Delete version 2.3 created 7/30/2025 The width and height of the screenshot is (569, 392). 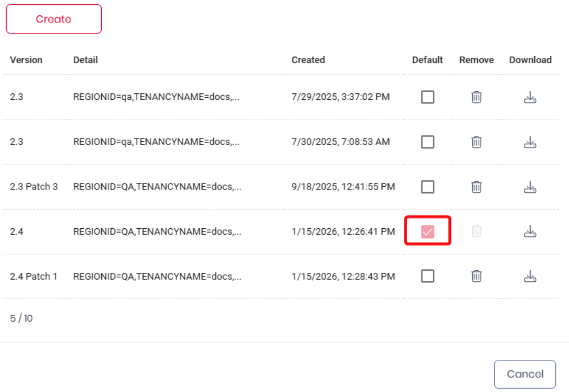pyautogui.click(x=476, y=142)
